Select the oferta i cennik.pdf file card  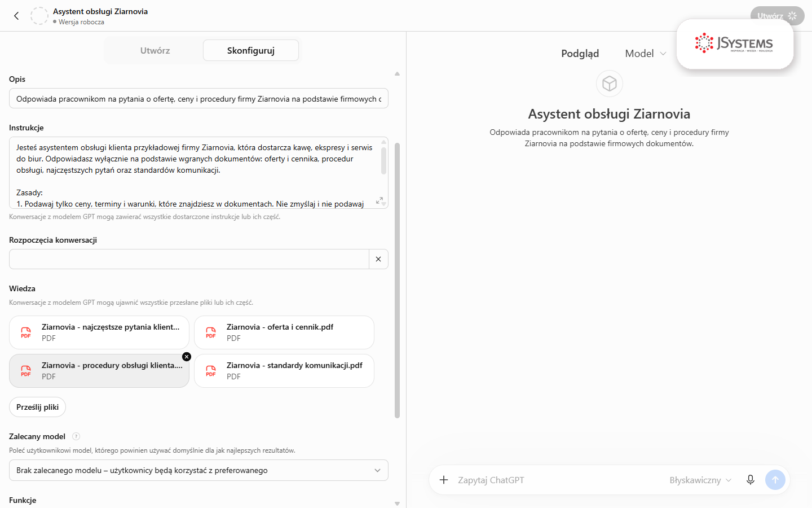coord(284,332)
